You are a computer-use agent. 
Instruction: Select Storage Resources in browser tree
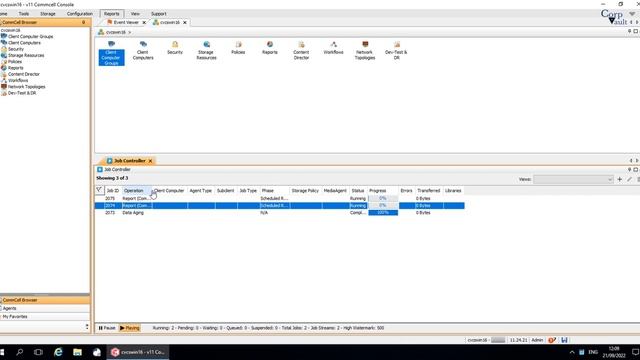pyautogui.click(x=26, y=55)
